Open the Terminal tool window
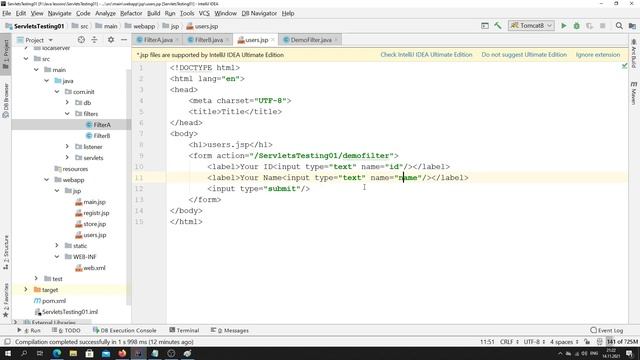The image size is (640, 360). pos(184,330)
